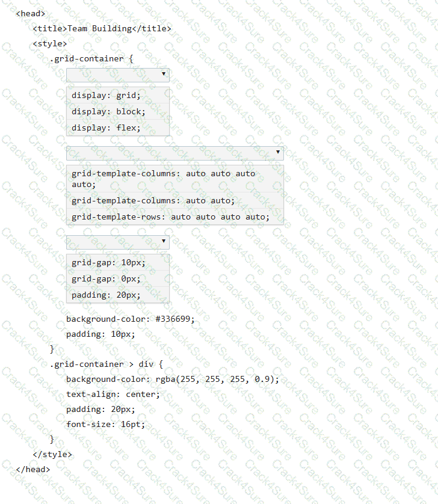Choose grid-template-columns with four autos
438x504 pixels.
(x=175, y=179)
